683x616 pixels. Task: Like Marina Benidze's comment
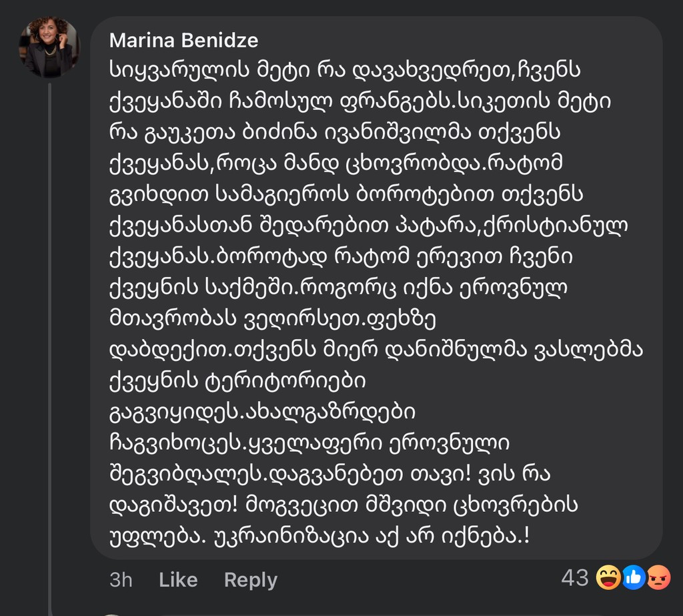click(x=178, y=579)
